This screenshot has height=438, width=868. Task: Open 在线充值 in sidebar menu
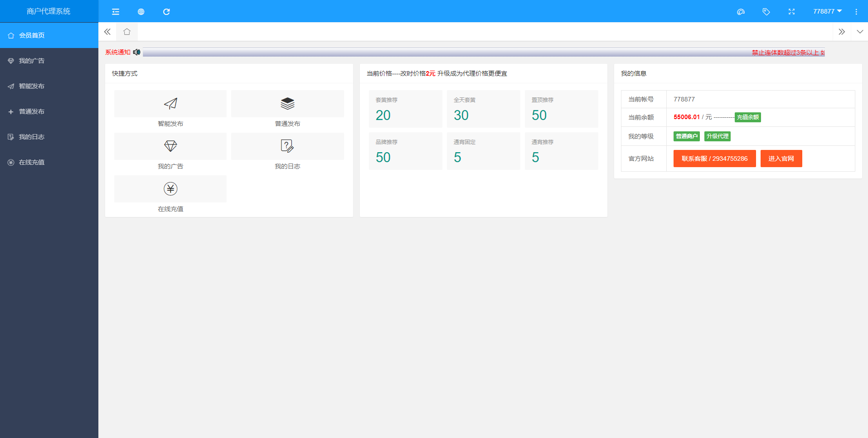(32, 162)
